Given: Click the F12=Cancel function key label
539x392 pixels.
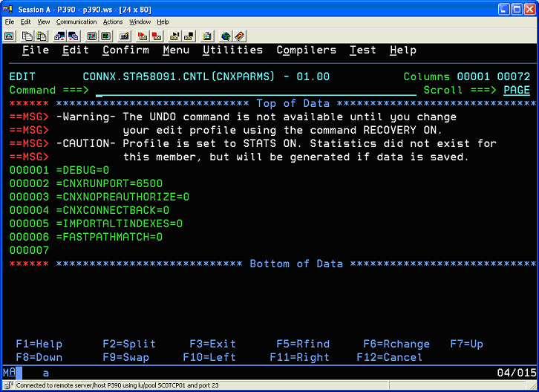Looking at the screenshot, I should point(390,357).
